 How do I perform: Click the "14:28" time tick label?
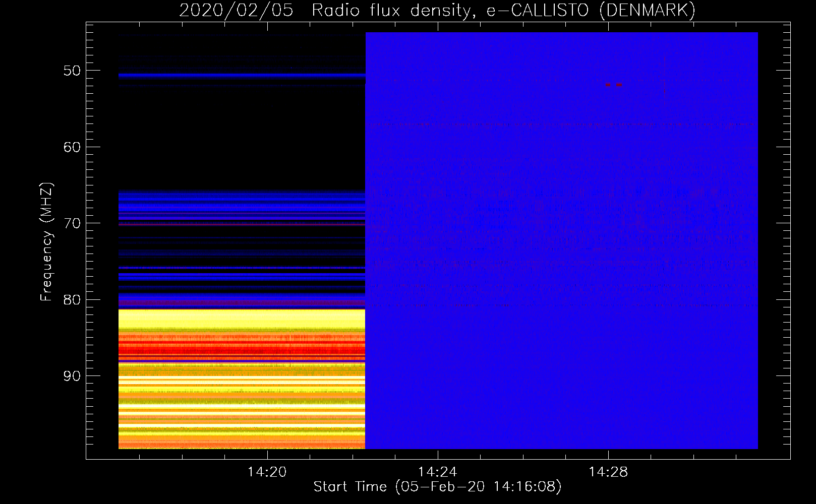[608, 472]
